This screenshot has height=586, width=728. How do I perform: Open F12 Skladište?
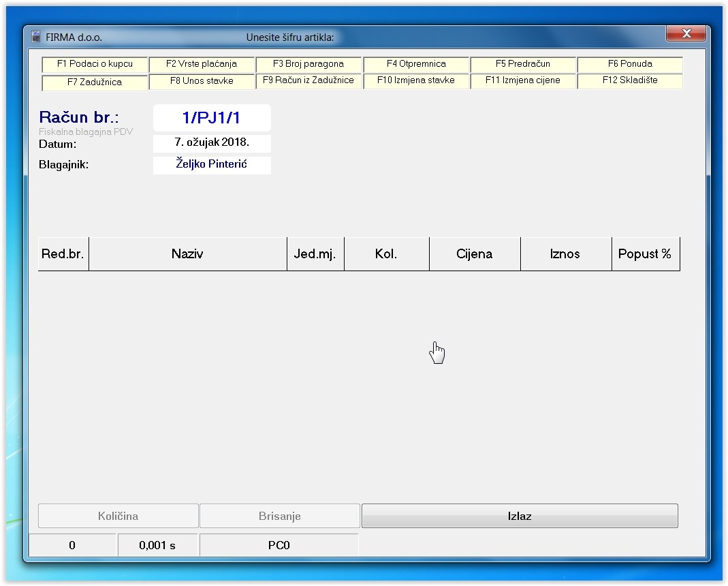click(630, 80)
